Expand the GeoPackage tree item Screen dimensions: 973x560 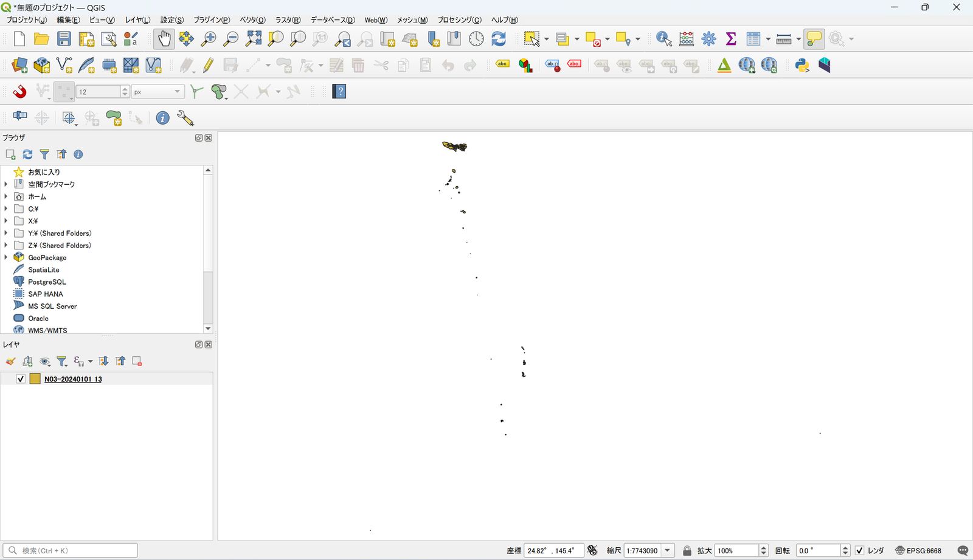pyautogui.click(x=6, y=257)
